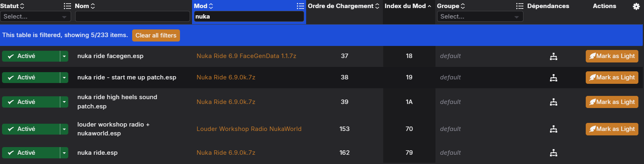The height and width of the screenshot is (164, 644).
Task: Click Statut column group-by list icon
Action: click(67, 6)
